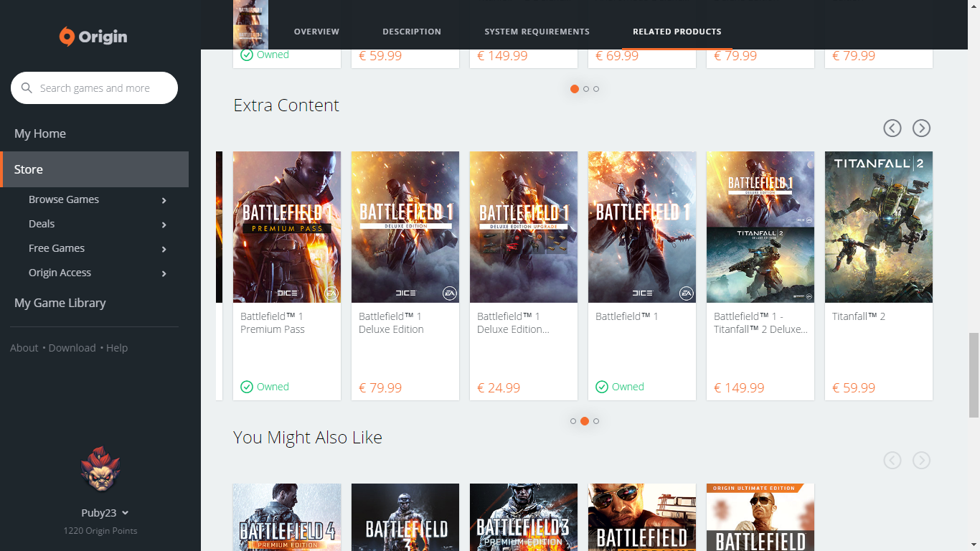
Task: Click small game thumbnail in top navigation bar
Action: (250, 24)
